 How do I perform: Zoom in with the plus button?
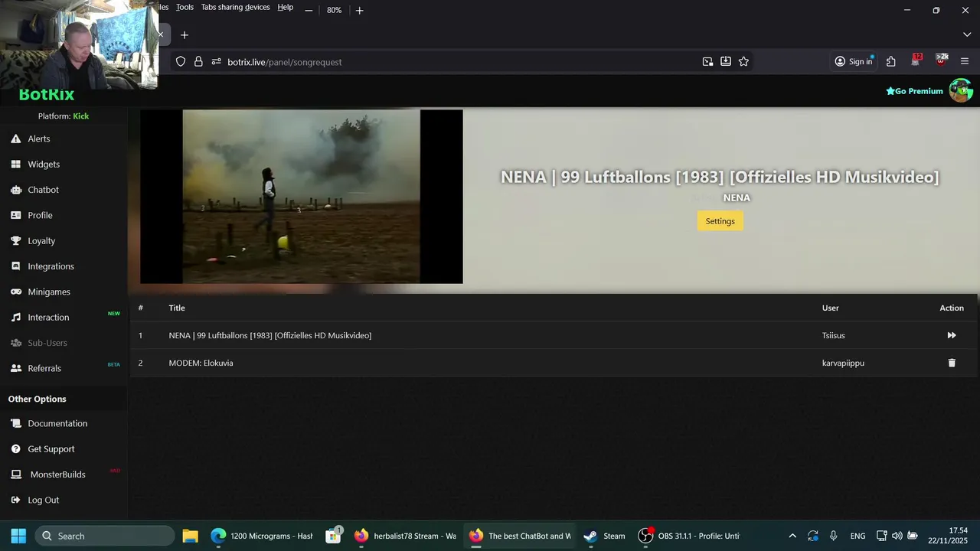(x=360, y=10)
